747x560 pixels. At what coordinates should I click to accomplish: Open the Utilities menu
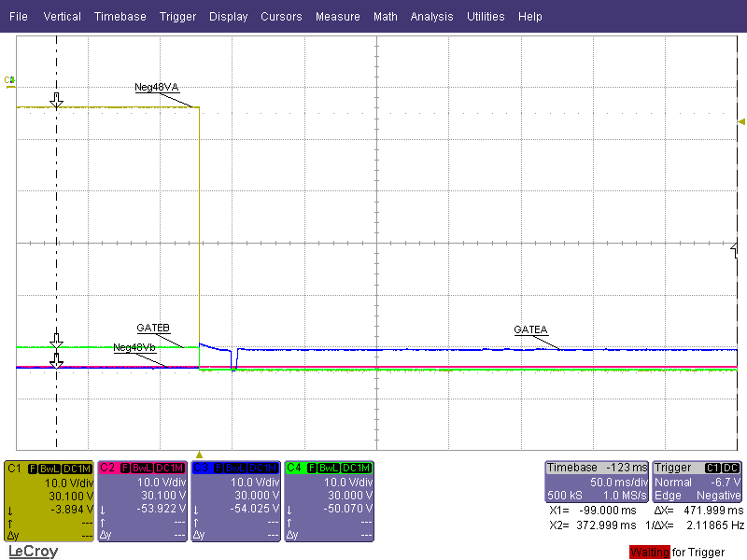[486, 16]
